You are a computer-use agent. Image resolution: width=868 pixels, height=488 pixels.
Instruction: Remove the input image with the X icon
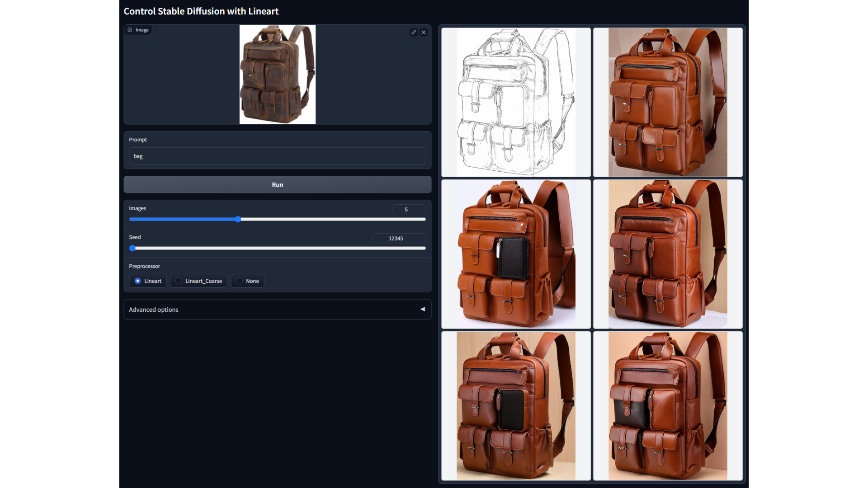click(x=424, y=32)
